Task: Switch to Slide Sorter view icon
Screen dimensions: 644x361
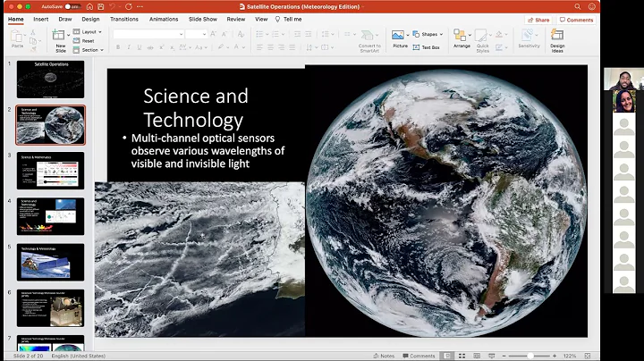Action: tap(462, 356)
